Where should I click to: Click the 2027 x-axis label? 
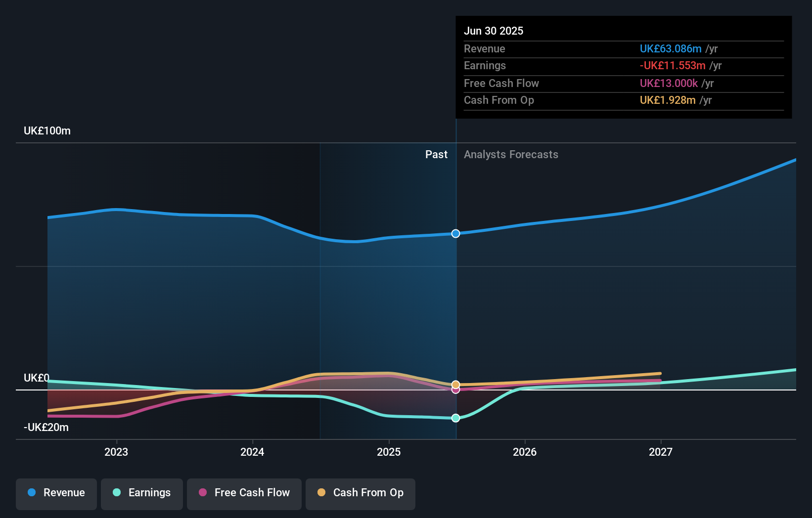pos(661,452)
